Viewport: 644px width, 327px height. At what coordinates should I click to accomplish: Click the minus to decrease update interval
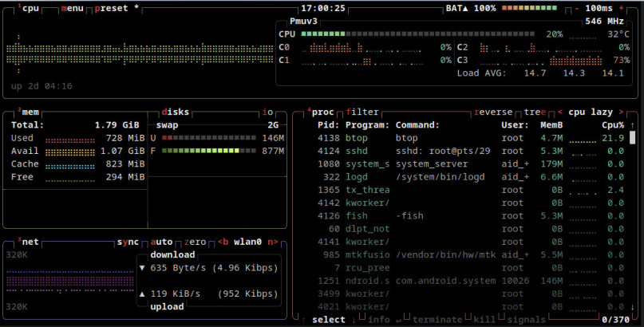pos(578,8)
